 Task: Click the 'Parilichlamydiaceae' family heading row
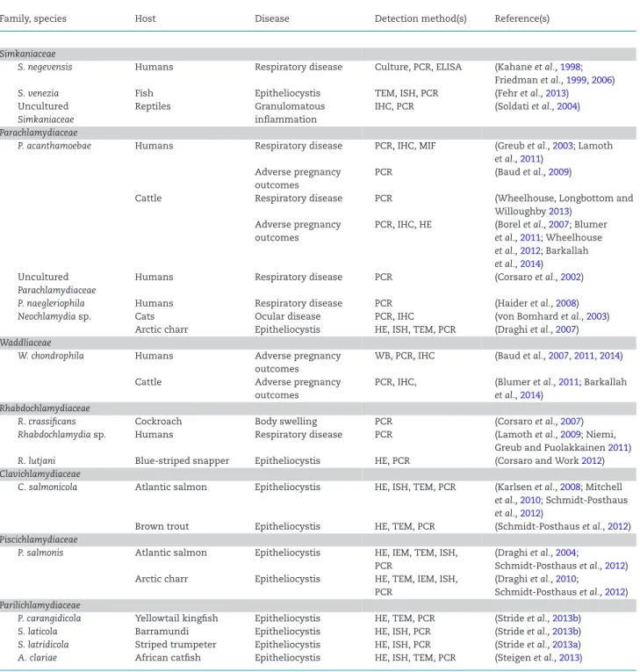[318, 605]
